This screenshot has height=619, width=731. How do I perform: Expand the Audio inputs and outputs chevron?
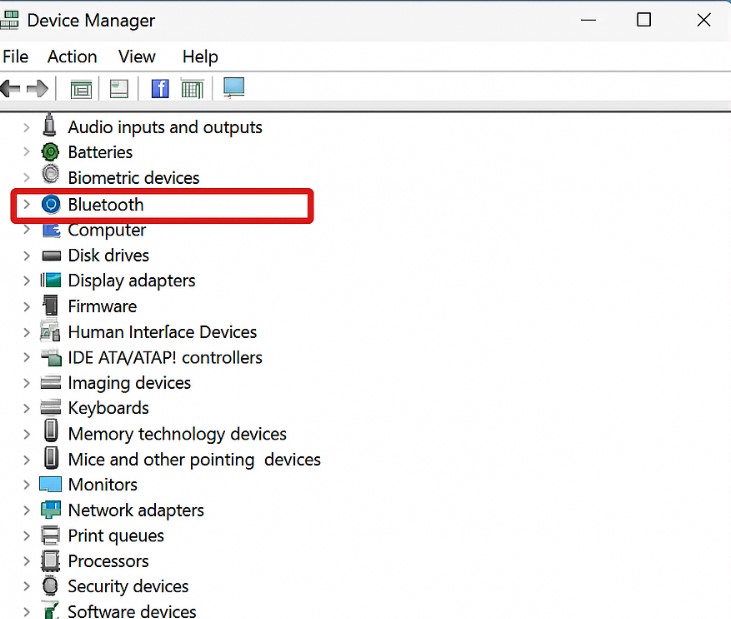27,127
